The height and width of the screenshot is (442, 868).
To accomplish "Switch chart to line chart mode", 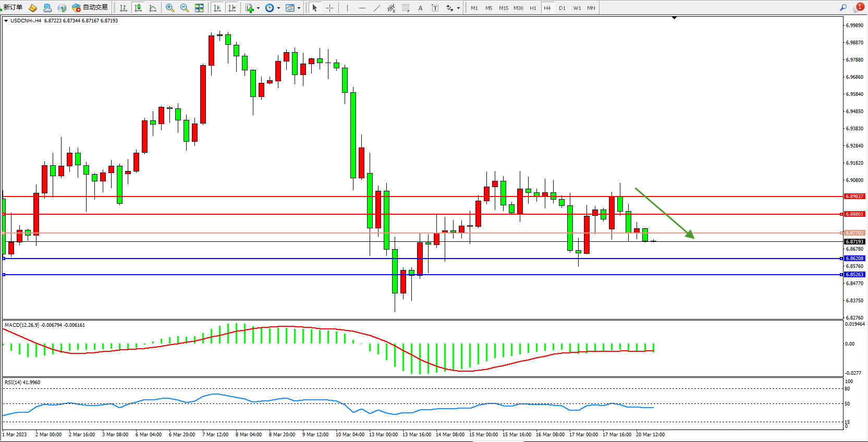I will coord(153,8).
